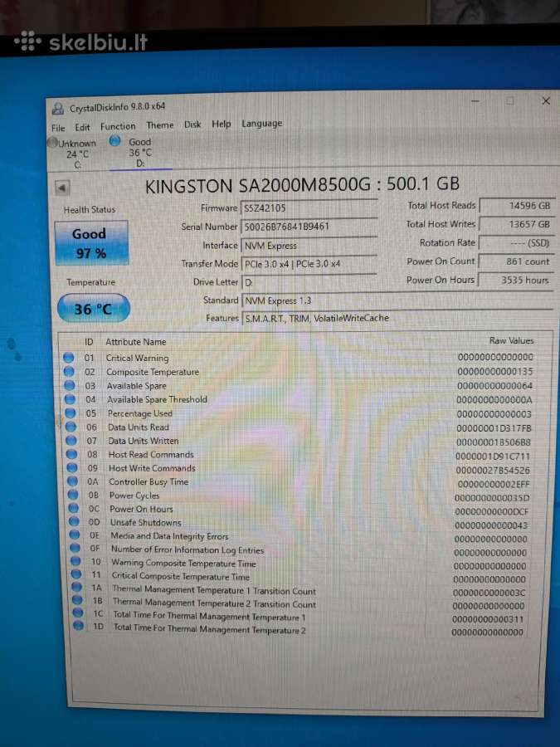Click the Total Host Writes value 13657 GB
The height and width of the screenshot is (747, 560).
click(517, 224)
